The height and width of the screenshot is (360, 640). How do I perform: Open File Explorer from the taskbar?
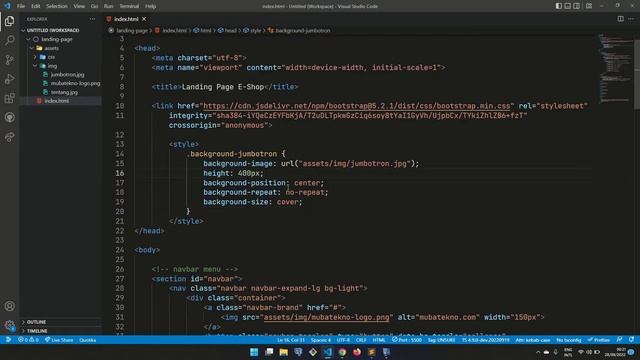coord(283,352)
